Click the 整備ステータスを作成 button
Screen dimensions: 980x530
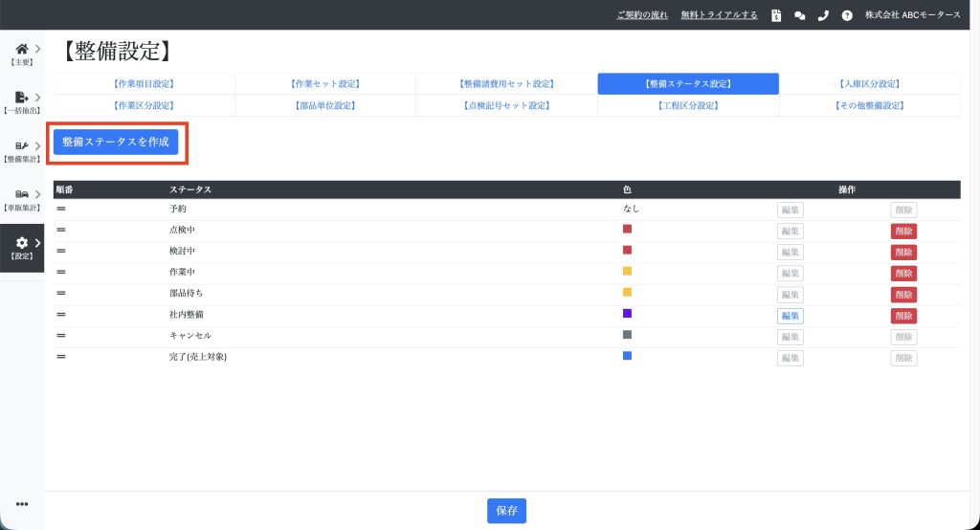click(x=116, y=142)
